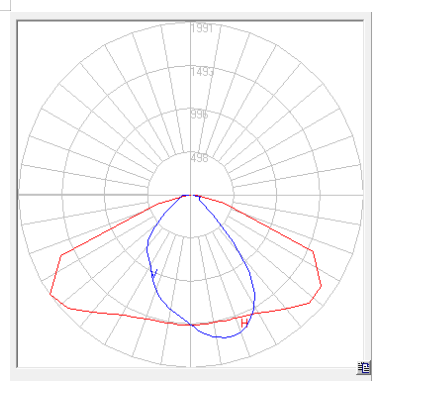Click the red H curve label

(x=244, y=323)
